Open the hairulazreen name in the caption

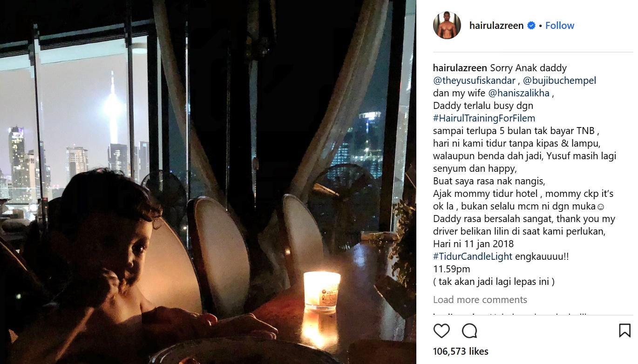click(460, 68)
